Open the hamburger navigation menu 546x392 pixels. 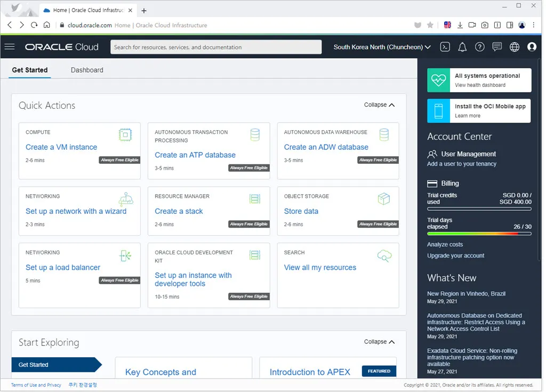tap(9, 47)
